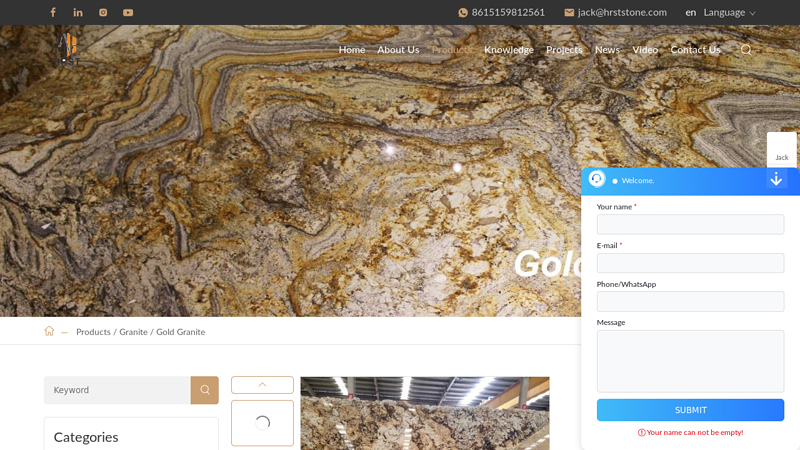Open the Knowledge menu item
The image size is (800, 450).
[509, 49]
